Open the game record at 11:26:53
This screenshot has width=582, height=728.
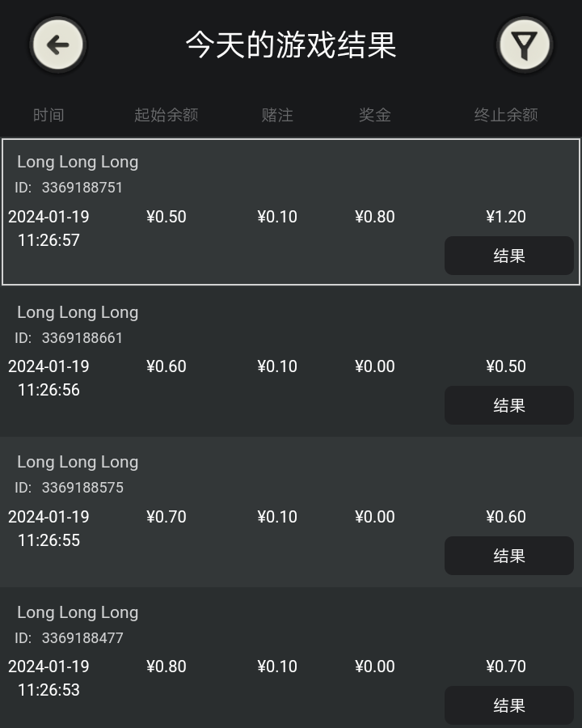(x=242, y=623)
